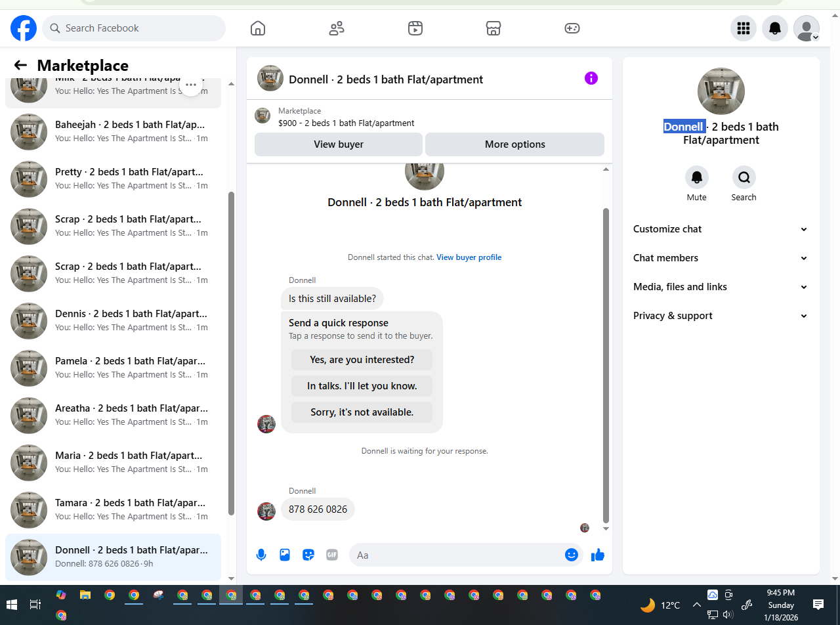Viewport: 840px width, 625px height.
Task: Search in conversation with magnifier icon
Action: [744, 177]
